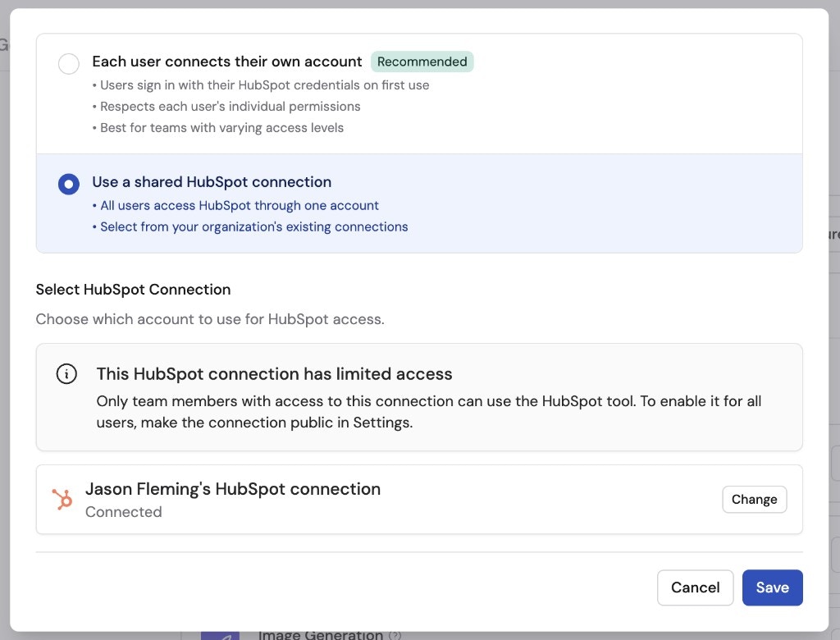Click the bullet about signing in with HubSpot credentials
The image size is (840, 640).
coord(261,85)
